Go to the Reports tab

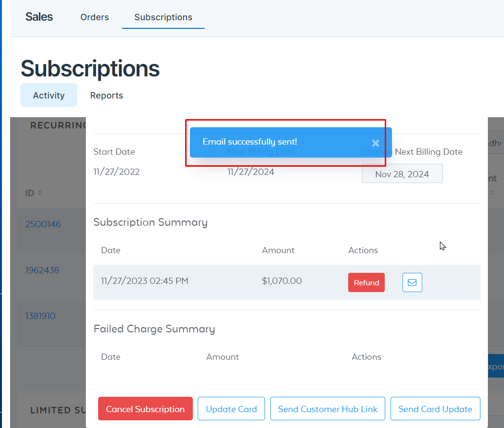pyautogui.click(x=106, y=96)
